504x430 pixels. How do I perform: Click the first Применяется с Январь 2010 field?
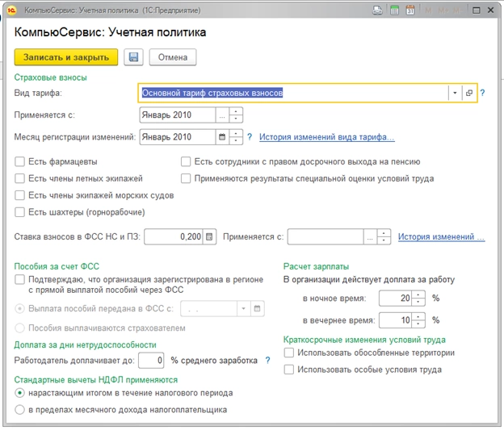pyautogui.click(x=178, y=115)
